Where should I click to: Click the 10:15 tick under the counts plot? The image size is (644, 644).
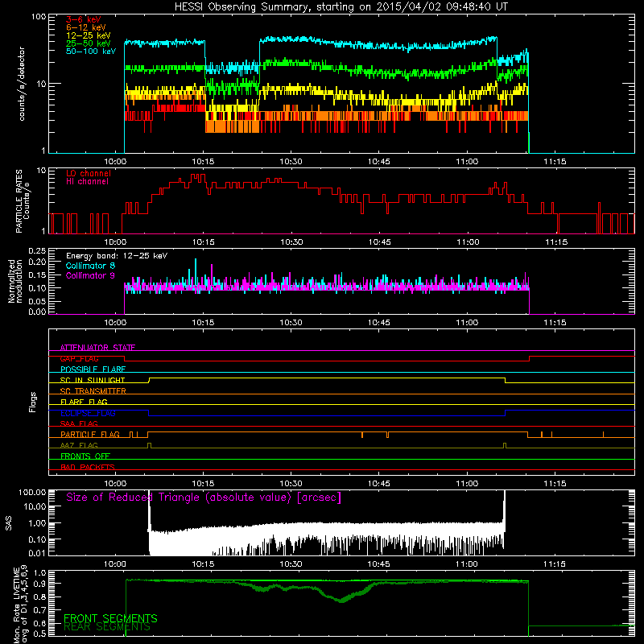(x=203, y=162)
